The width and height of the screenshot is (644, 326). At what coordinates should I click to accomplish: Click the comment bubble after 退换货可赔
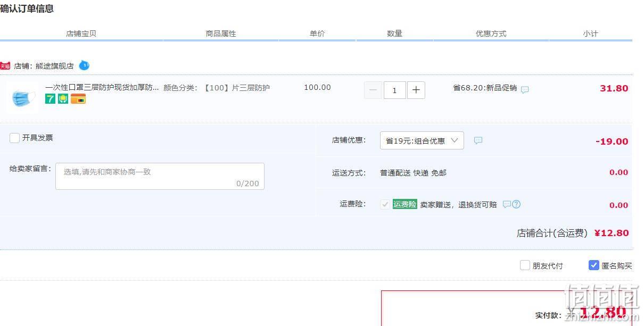(507, 204)
